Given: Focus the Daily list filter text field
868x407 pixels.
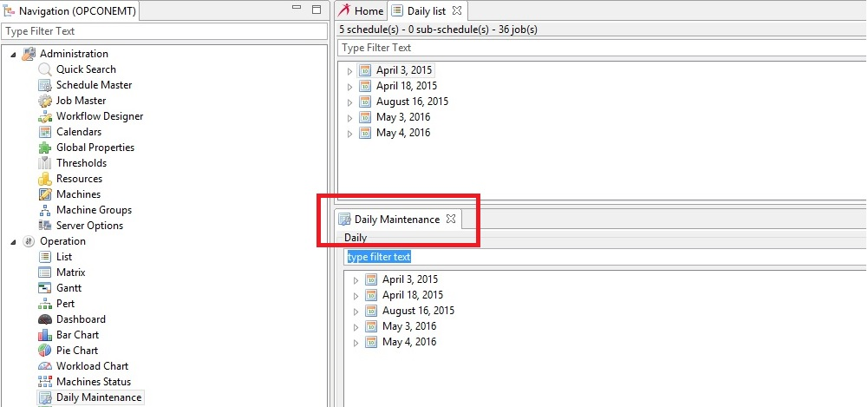Looking at the screenshot, I should (x=603, y=48).
